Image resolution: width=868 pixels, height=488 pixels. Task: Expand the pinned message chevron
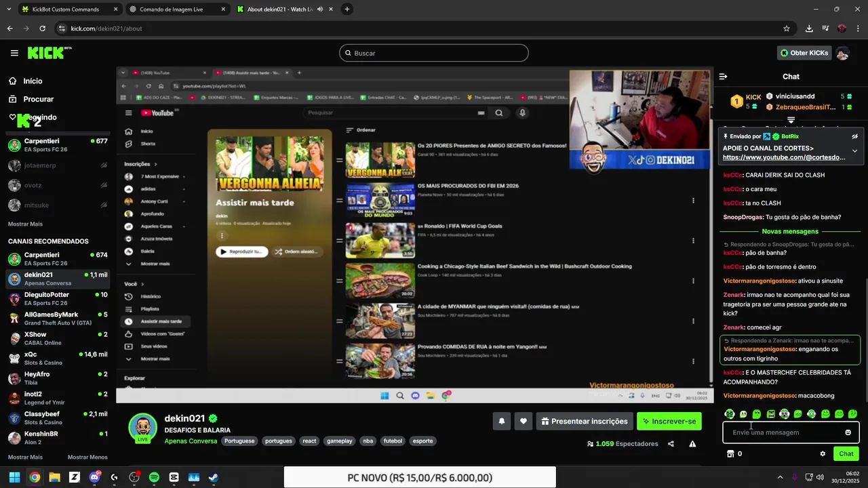[854, 150]
